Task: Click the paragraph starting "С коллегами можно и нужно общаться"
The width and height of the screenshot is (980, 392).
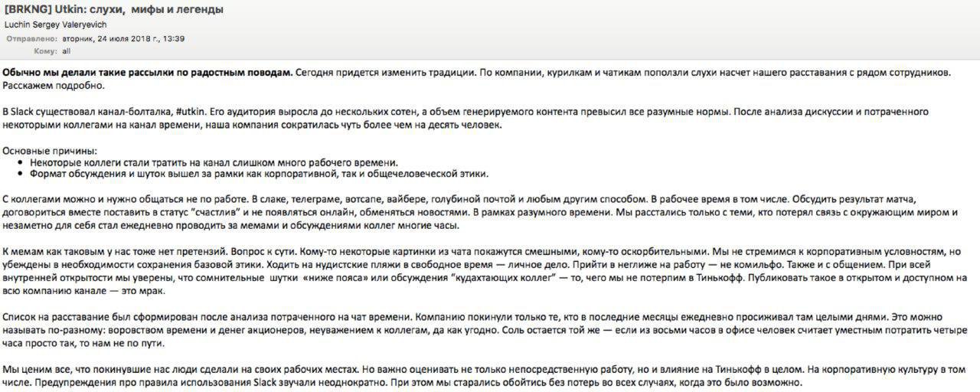Action: [x=479, y=212]
